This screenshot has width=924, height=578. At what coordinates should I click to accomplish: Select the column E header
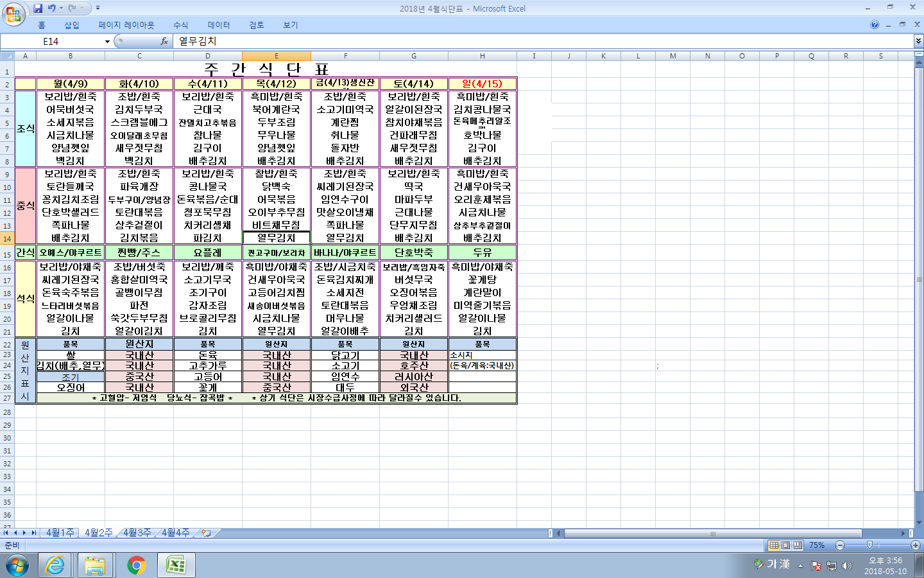click(277, 56)
